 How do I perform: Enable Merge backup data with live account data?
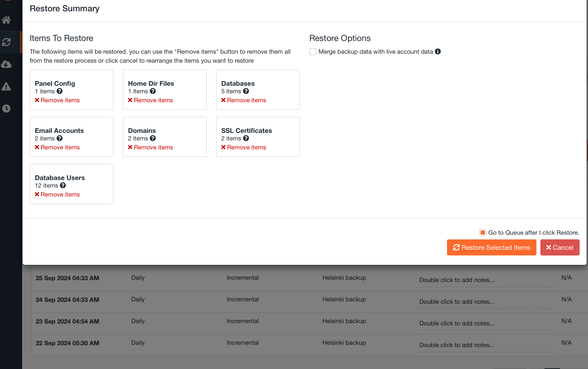pos(313,52)
